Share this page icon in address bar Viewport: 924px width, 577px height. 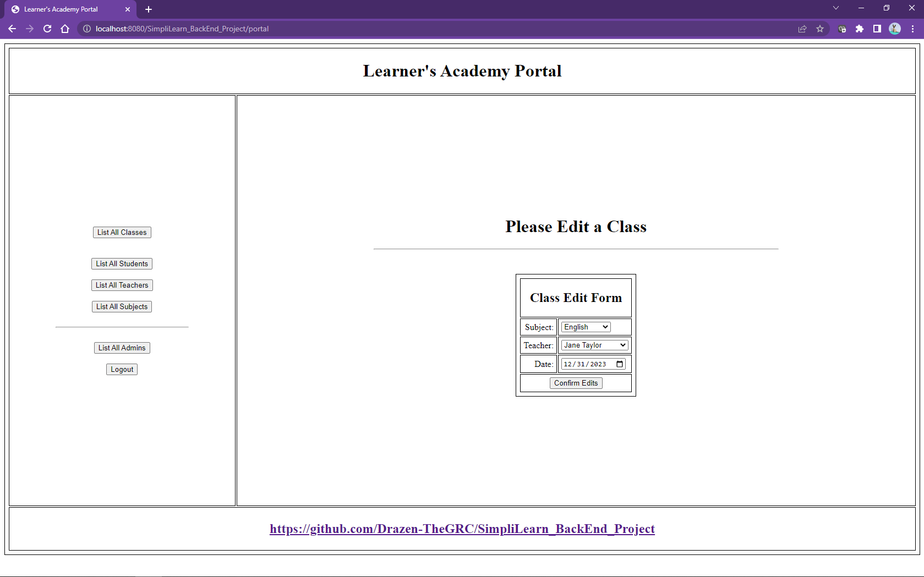tap(802, 29)
